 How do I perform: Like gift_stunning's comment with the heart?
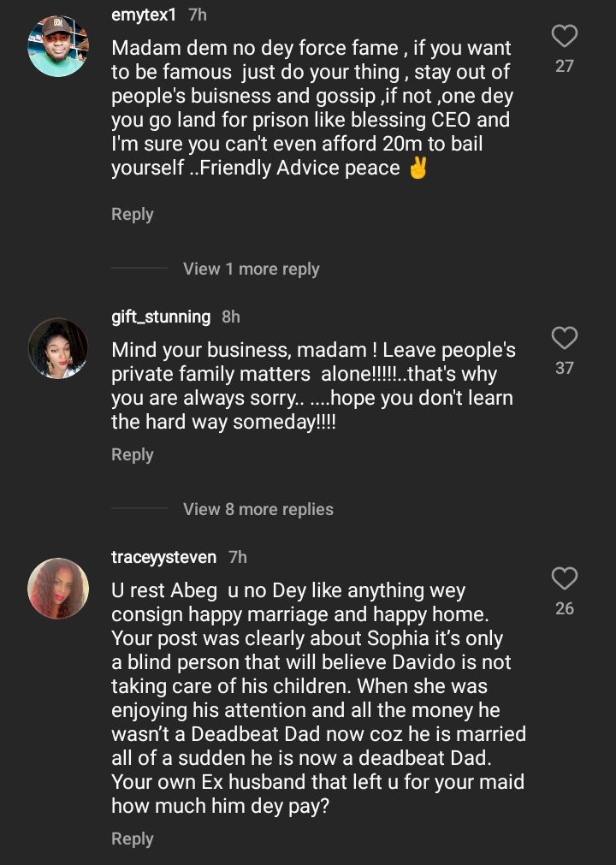(565, 338)
